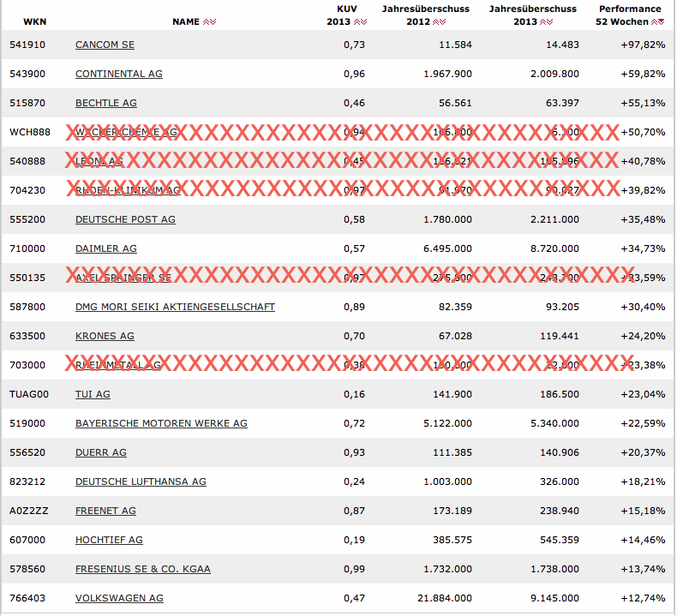Click performance value +50,70%
The width and height of the screenshot is (677, 616).
(643, 132)
